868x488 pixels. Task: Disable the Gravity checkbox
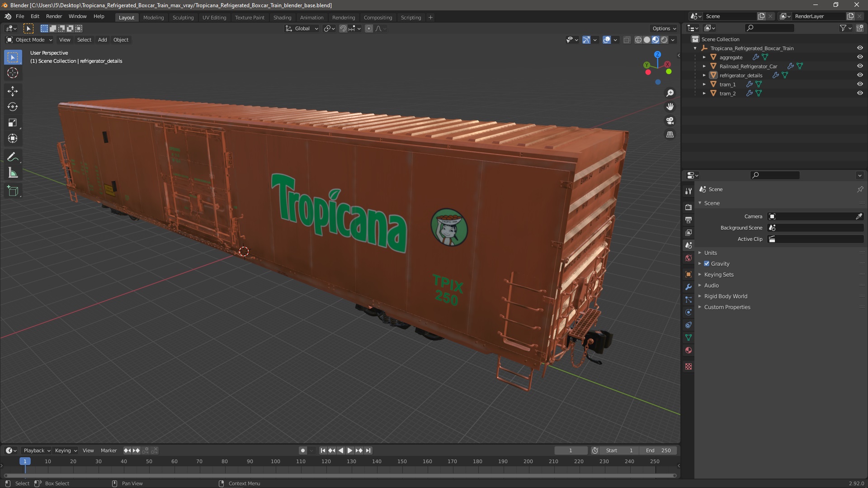[707, 264]
